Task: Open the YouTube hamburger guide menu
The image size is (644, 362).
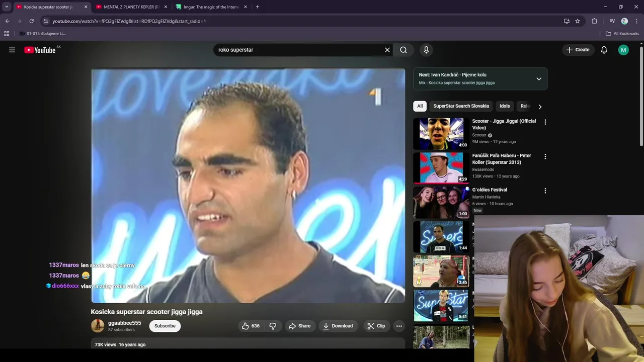Action: 12,50
